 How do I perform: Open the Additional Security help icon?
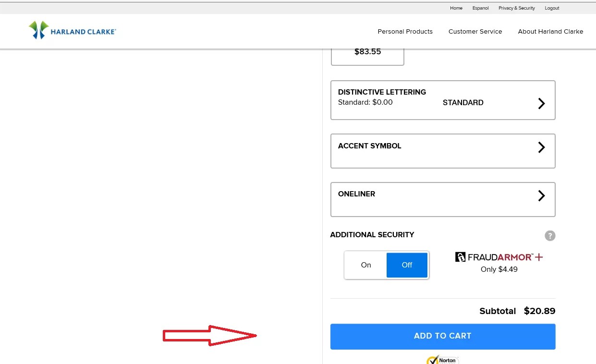tap(550, 236)
